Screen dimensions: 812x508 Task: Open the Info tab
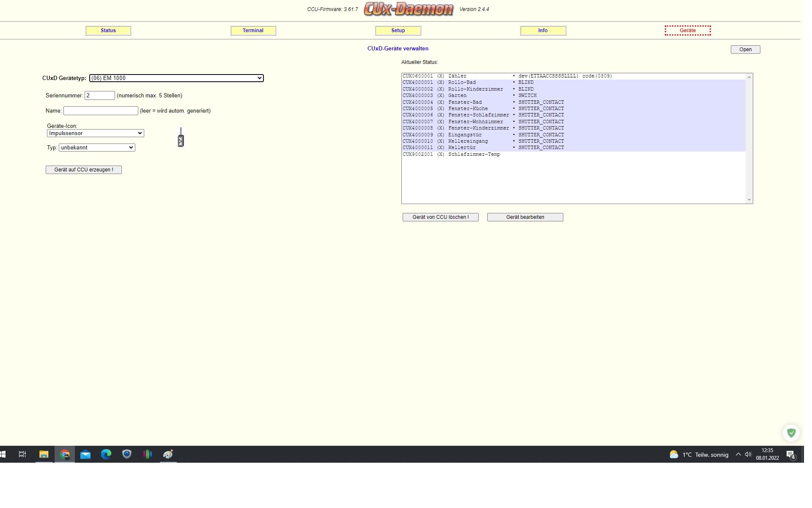click(x=543, y=30)
